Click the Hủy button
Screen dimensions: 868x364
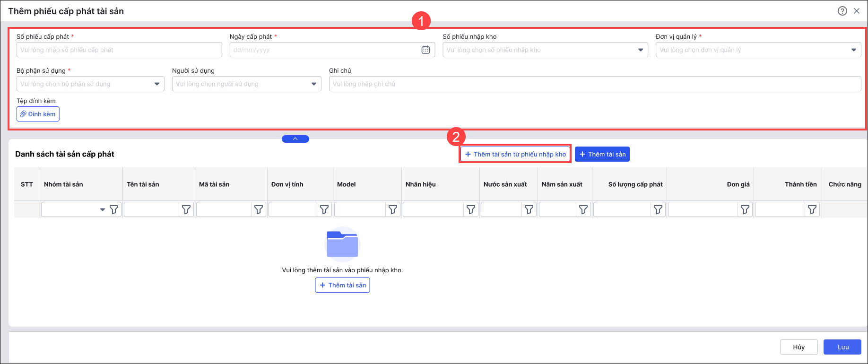point(799,347)
